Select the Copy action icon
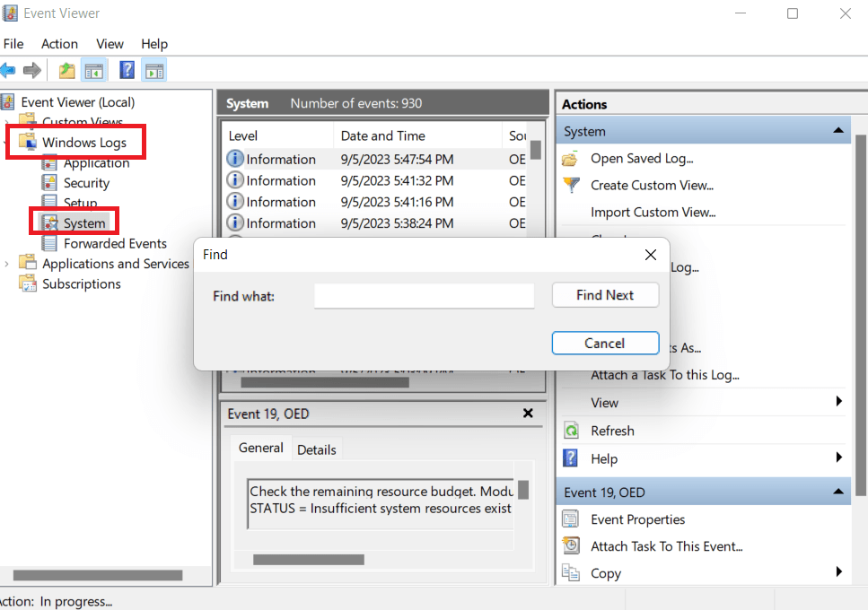The height and width of the screenshot is (610, 868). coord(572,572)
